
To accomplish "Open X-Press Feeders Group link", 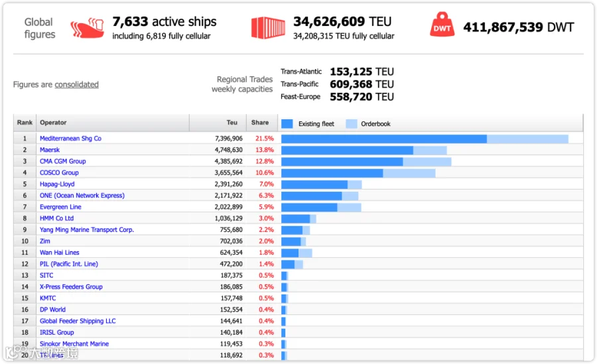I will click(71, 286).
